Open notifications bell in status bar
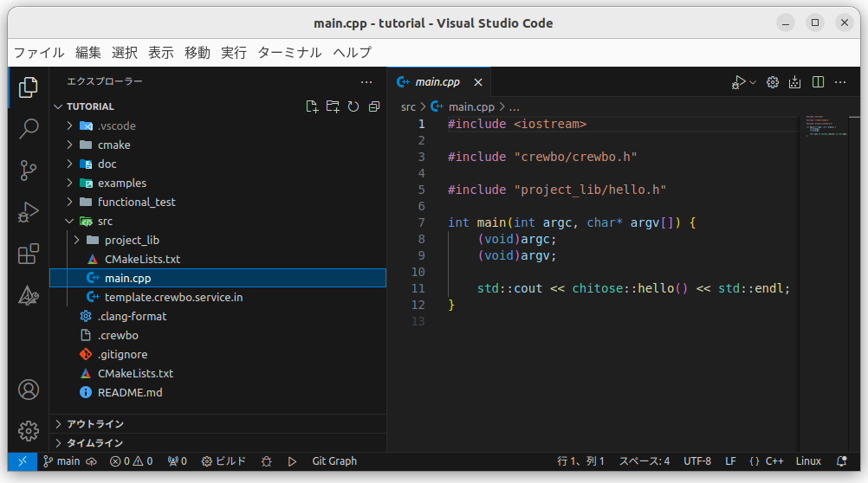 tap(841, 461)
